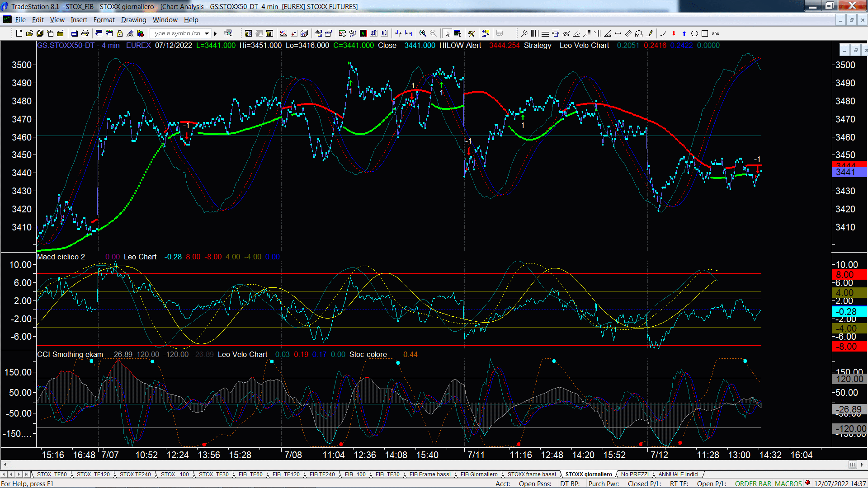The height and width of the screenshot is (488, 868).
Task: Switch to the STOX_TF120 tab
Action: pos(93,474)
